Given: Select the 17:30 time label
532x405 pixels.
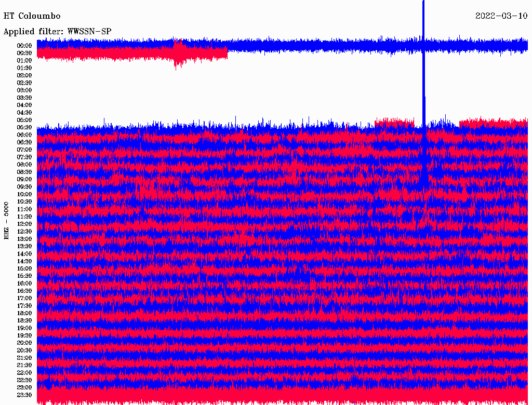Looking at the screenshot, I should 24,306.
